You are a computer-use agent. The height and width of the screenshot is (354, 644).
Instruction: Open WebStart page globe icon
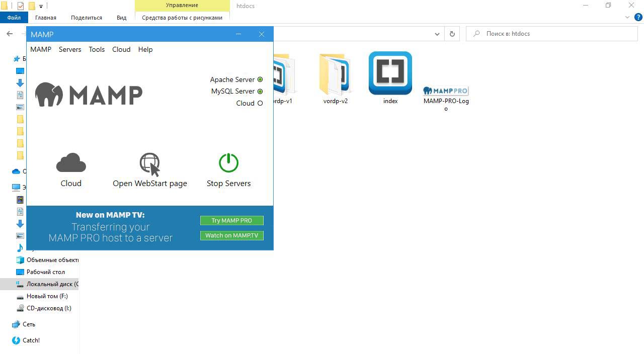click(x=149, y=164)
